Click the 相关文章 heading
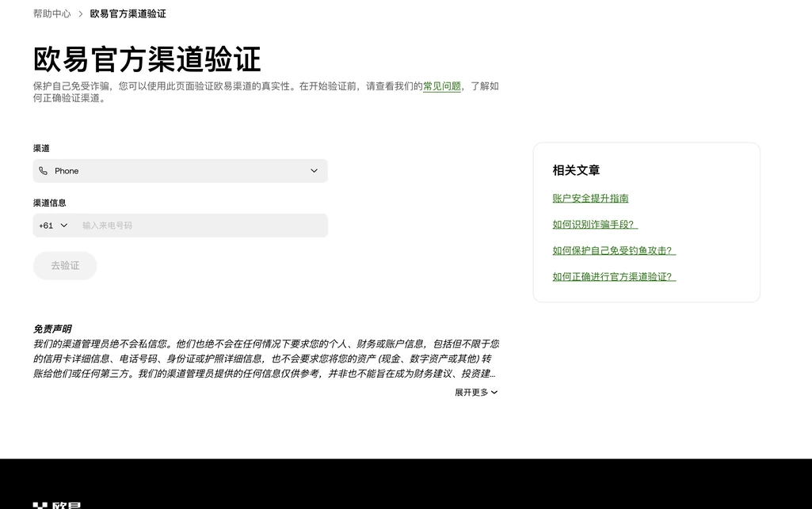812x509 pixels. [x=576, y=170]
